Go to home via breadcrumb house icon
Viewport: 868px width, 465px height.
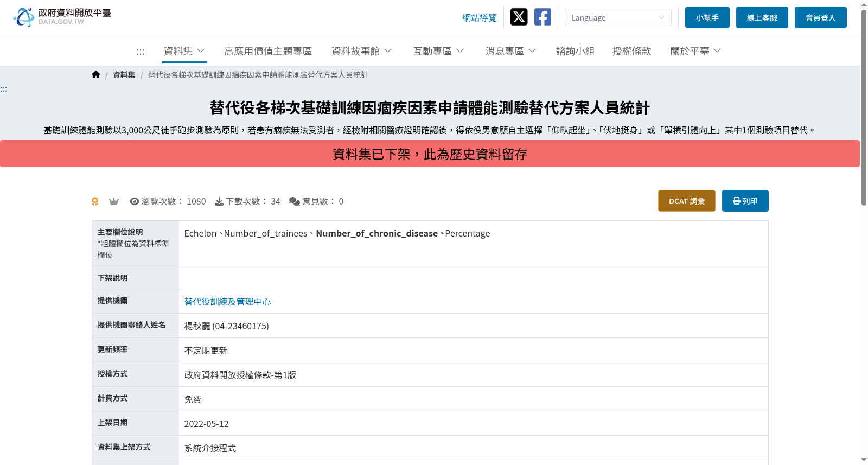(96, 75)
